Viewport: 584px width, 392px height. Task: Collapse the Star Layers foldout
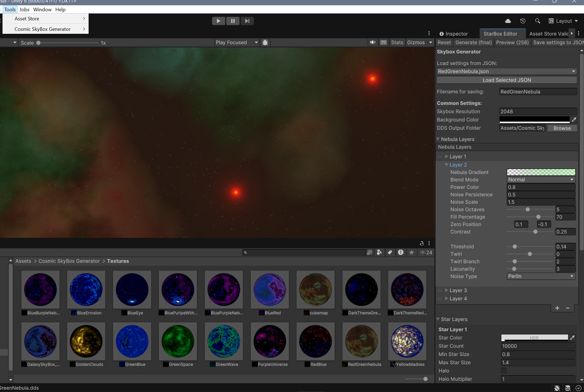click(x=438, y=319)
